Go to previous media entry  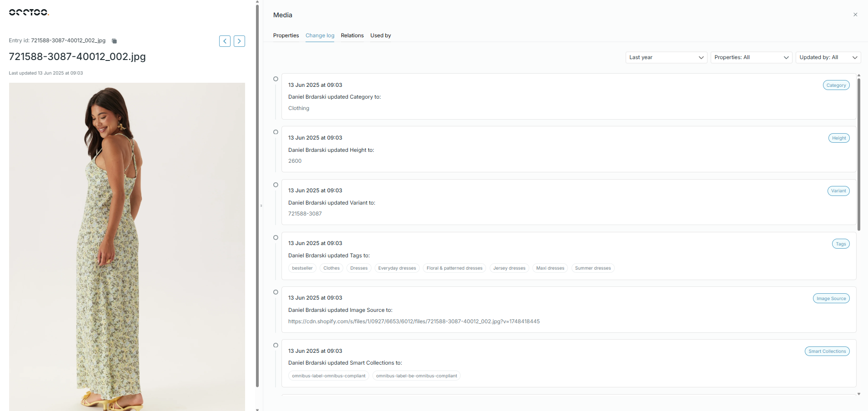(x=225, y=41)
